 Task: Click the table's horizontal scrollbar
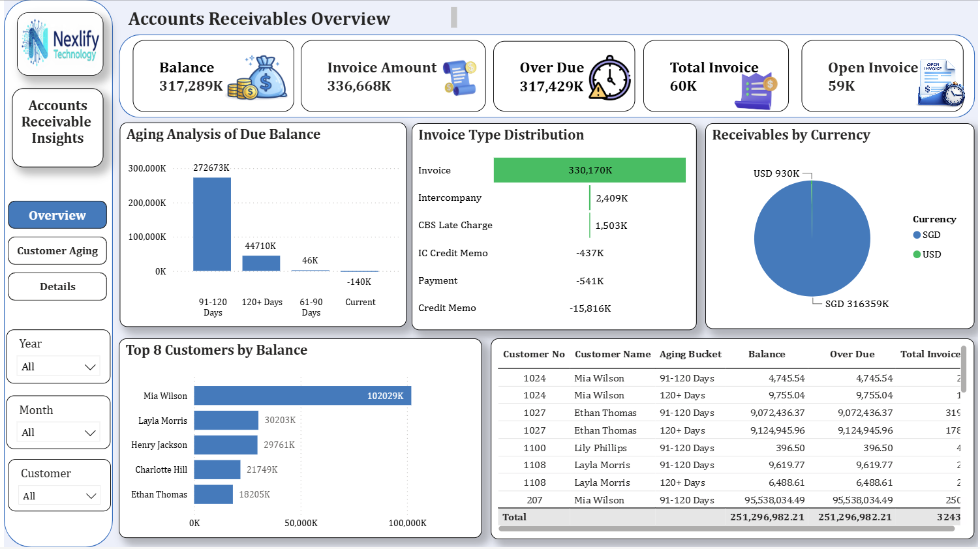[727, 529]
